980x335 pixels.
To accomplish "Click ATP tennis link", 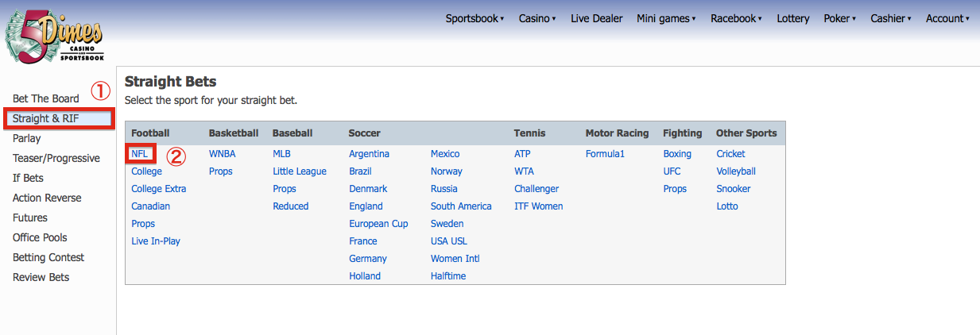I will [522, 154].
